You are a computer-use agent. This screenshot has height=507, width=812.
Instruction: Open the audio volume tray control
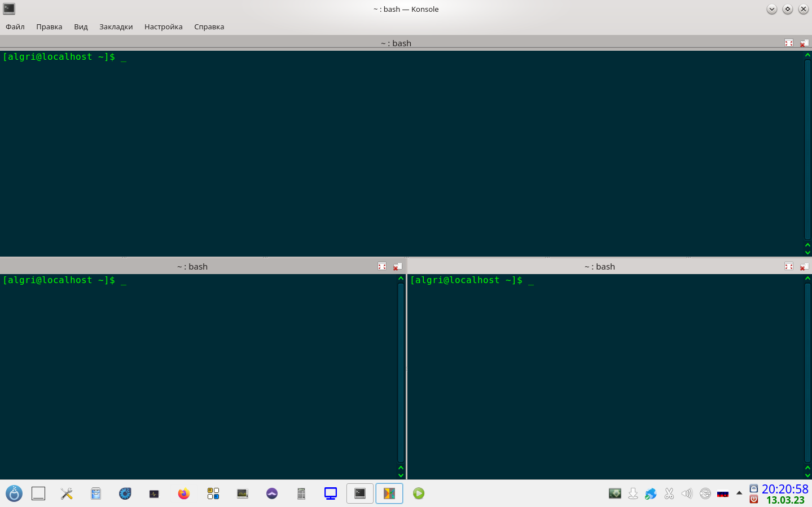(x=687, y=493)
